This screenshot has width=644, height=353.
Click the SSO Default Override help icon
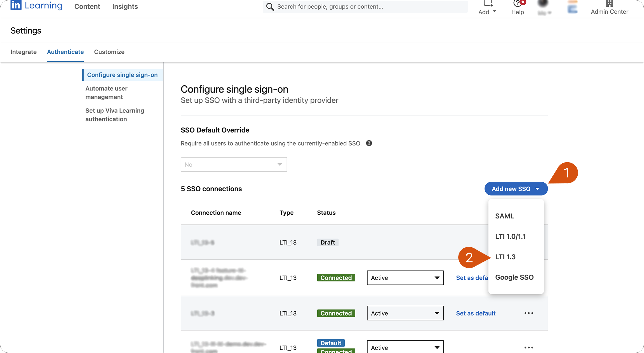[369, 143]
